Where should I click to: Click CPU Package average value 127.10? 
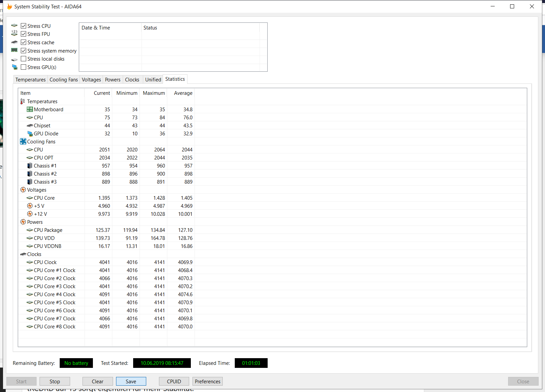click(185, 230)
